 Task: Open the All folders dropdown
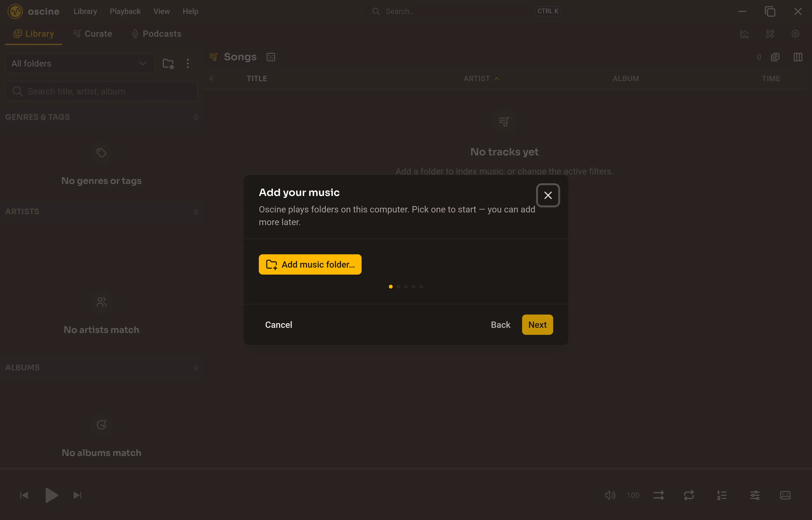click(80, 63)
